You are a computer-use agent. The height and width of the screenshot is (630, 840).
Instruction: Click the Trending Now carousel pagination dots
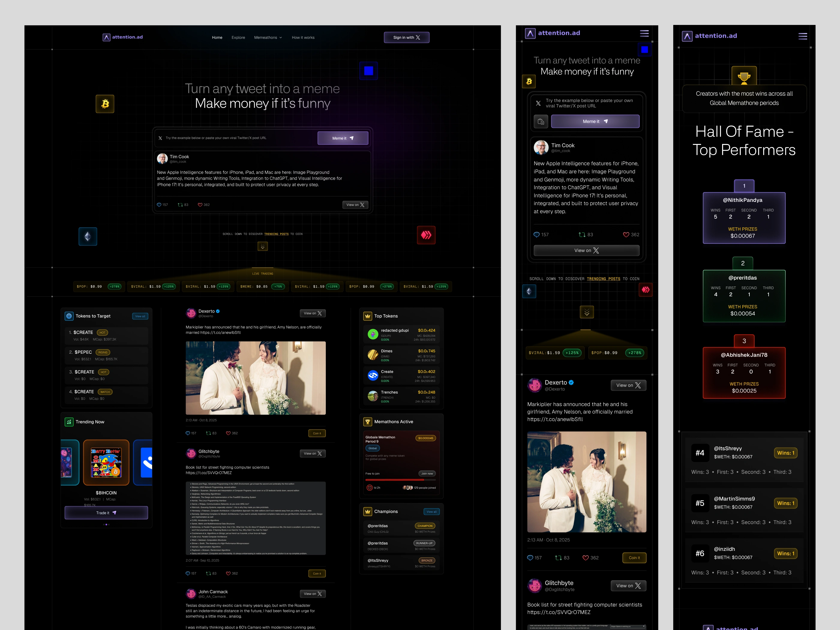point(106,524)
